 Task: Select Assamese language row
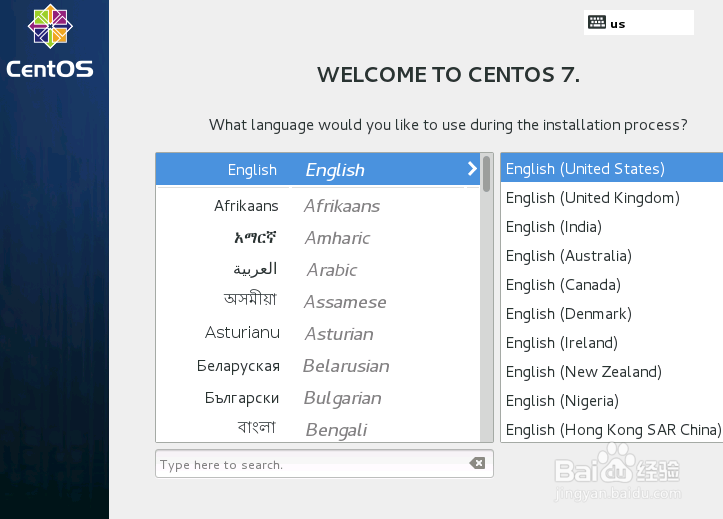318,301
